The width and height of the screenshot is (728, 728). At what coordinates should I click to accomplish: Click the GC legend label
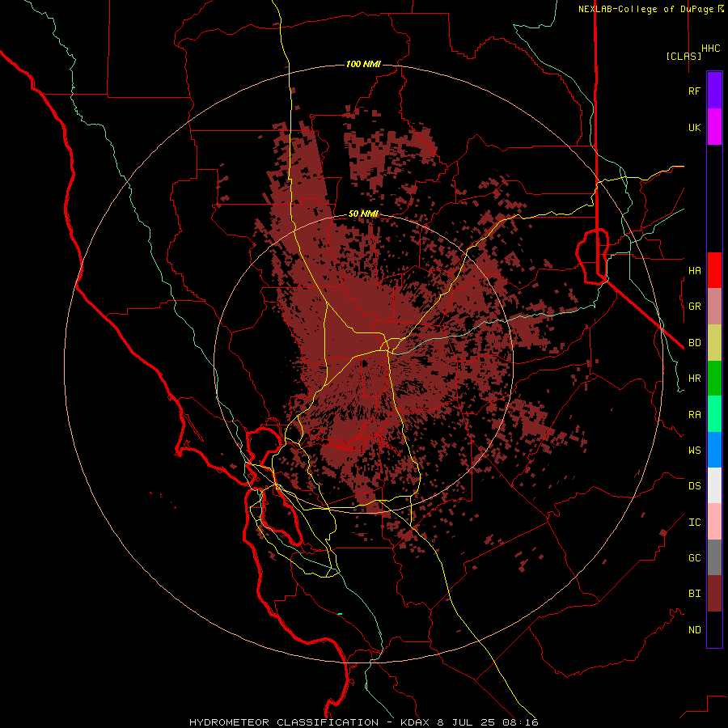694,558
